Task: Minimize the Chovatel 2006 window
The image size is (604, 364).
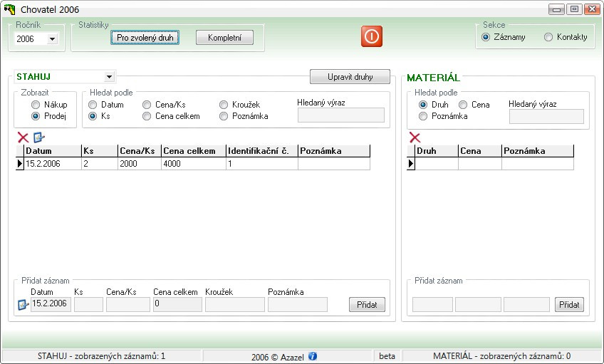Action: [556, 9]
